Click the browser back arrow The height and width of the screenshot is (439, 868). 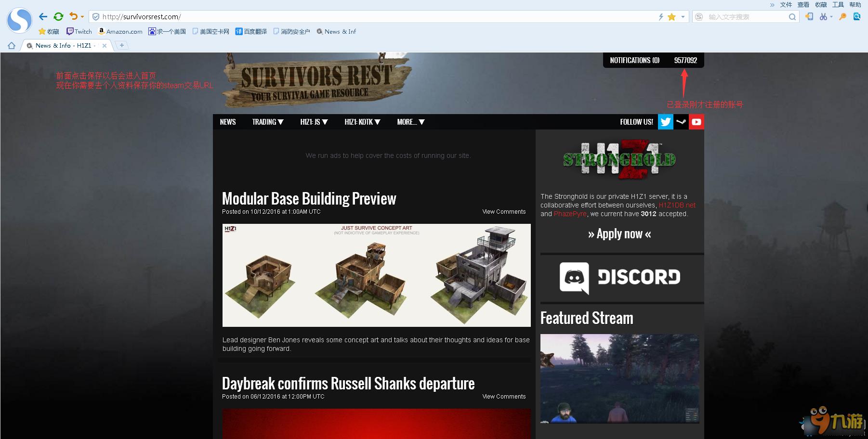point(43,16)
